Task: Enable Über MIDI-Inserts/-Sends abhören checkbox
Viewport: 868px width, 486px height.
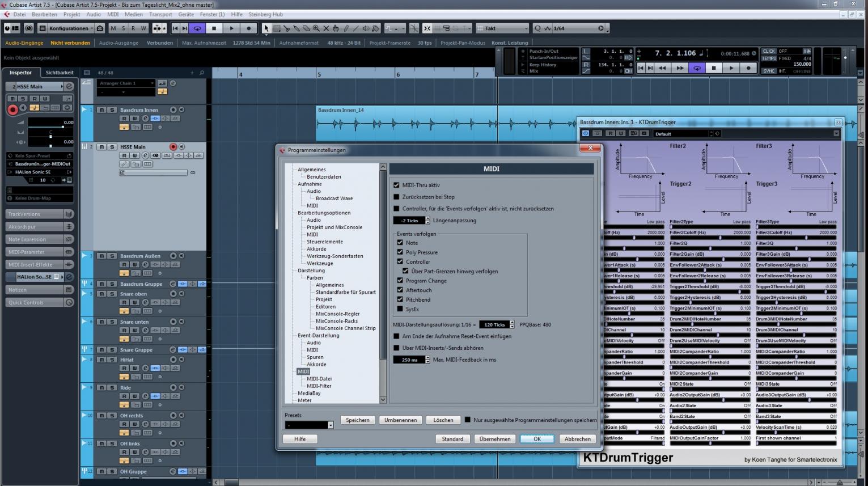Action: [x=396, y=348]
